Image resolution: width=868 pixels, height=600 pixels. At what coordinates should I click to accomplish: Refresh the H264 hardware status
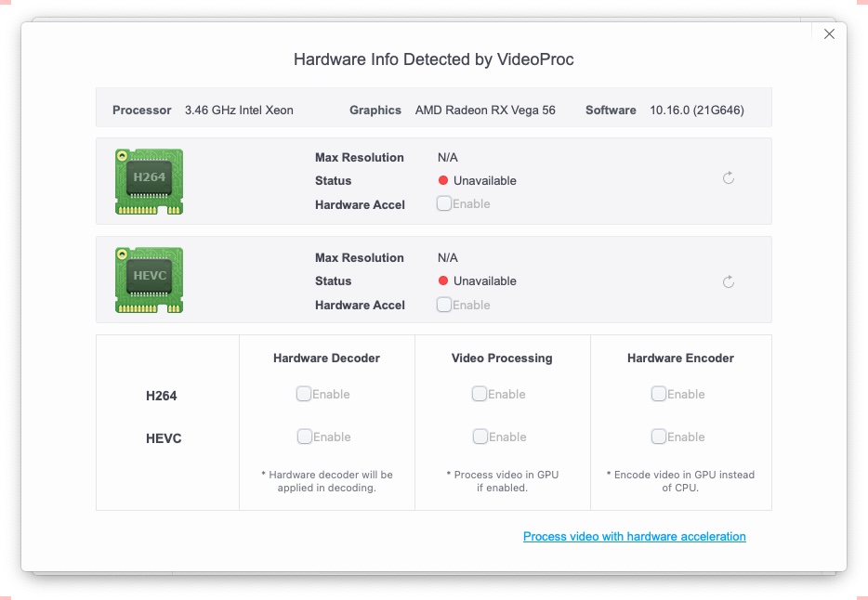pos(729,177)
